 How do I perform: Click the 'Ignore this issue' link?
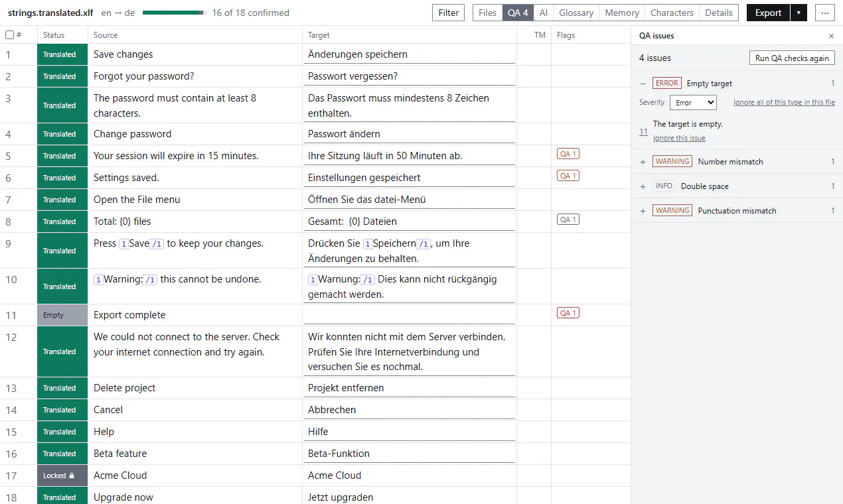coord(679,139)
